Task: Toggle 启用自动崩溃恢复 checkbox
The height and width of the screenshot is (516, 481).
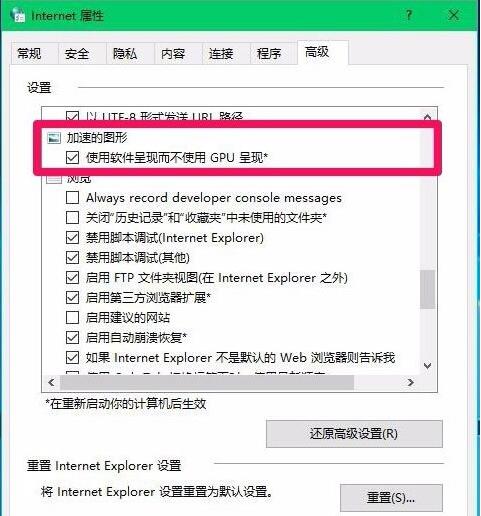Action: click(72, 338)
